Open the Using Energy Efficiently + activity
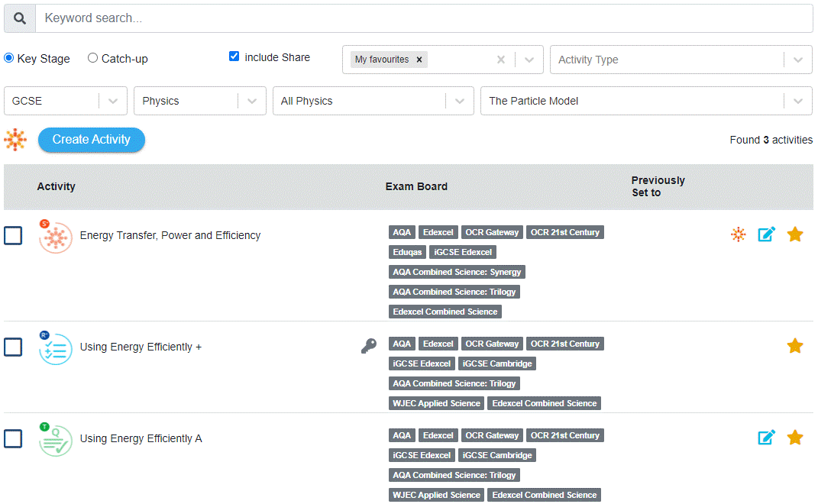The height and width of the screenshot is (504, 818). (141, 347)
